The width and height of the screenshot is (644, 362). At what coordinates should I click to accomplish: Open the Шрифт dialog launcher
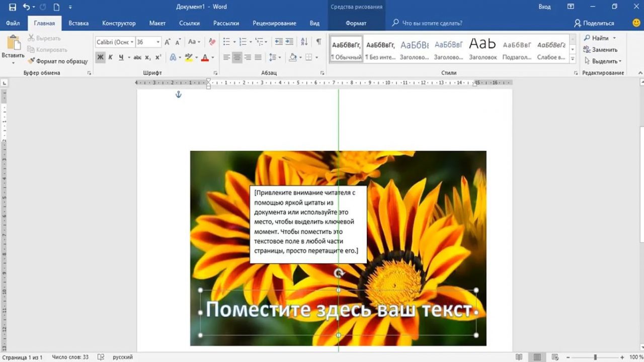pyautogui.click(x=215, y=73)
